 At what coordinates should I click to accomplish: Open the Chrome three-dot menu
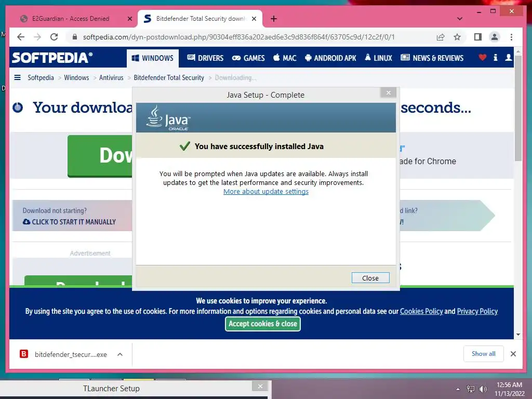pyautogui.click(x=511, y=37)
